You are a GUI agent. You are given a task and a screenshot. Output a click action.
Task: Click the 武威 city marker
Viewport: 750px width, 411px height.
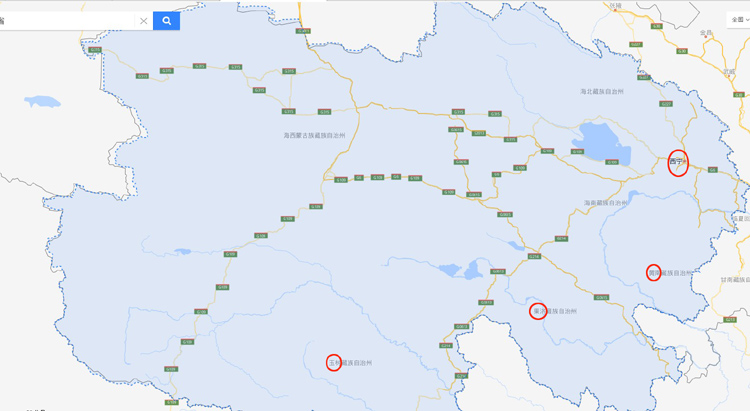728,72
